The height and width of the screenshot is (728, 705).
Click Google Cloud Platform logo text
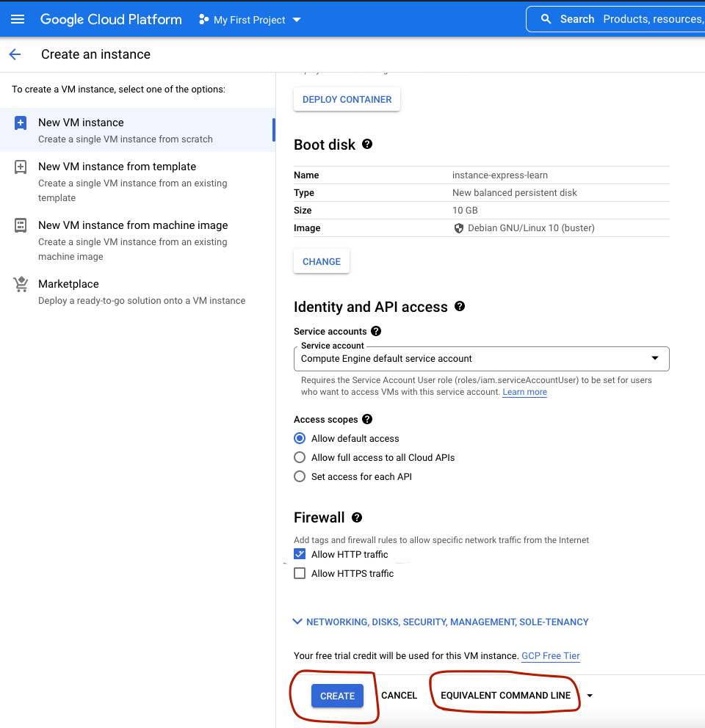point(111,19)
